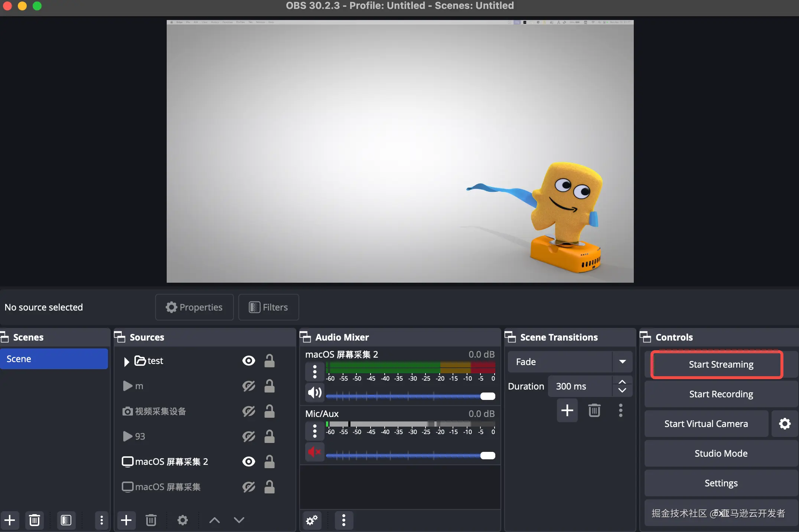This screenshot has width=799, height=532.
Task: Open Mic/Aux three-dot options menu
Action: tap(314, 431)
